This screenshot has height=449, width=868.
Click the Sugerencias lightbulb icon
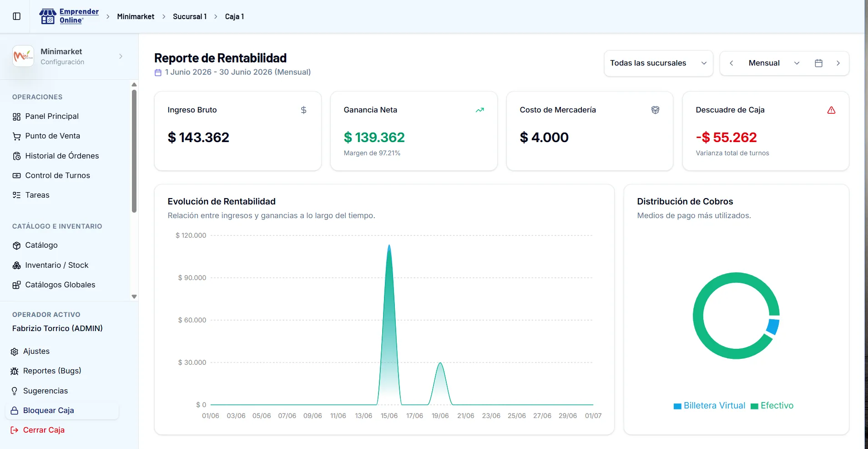(15, 391)
